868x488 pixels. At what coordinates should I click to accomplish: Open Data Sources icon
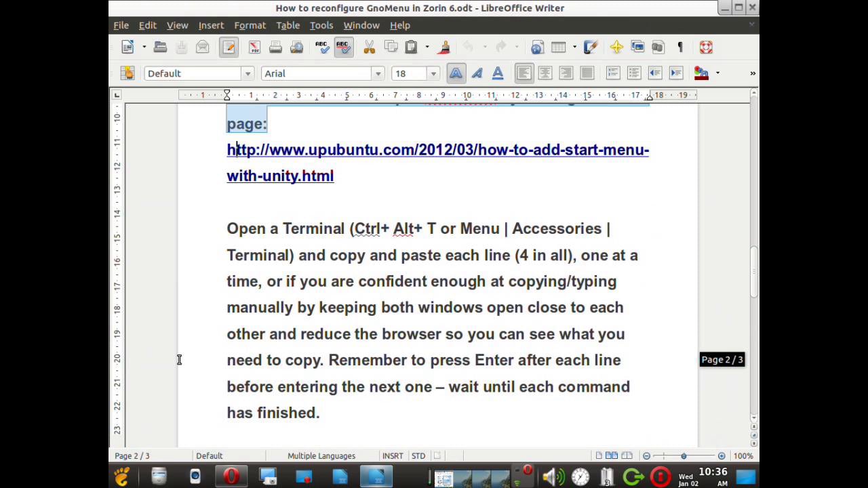click(658, 47)
